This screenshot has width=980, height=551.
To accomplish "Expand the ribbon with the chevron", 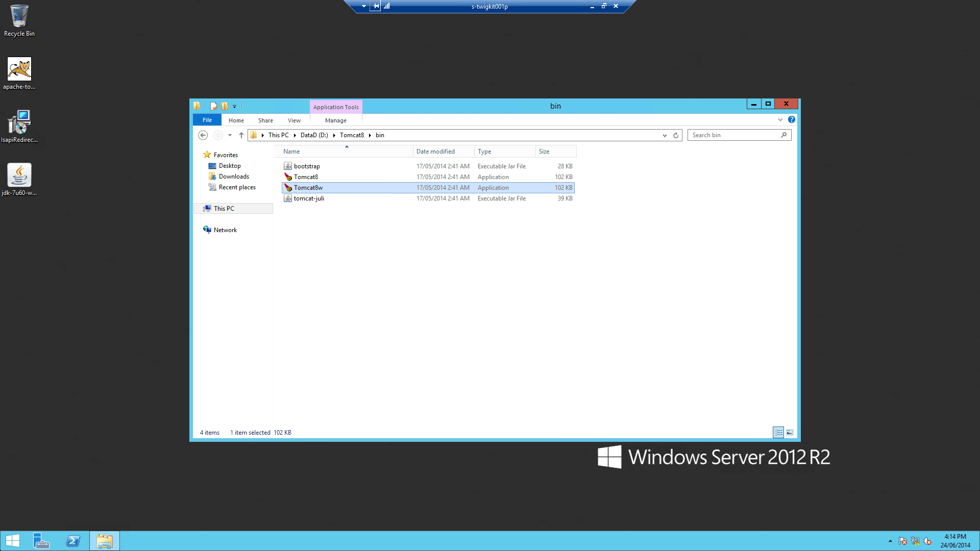I will click(780, 119).
